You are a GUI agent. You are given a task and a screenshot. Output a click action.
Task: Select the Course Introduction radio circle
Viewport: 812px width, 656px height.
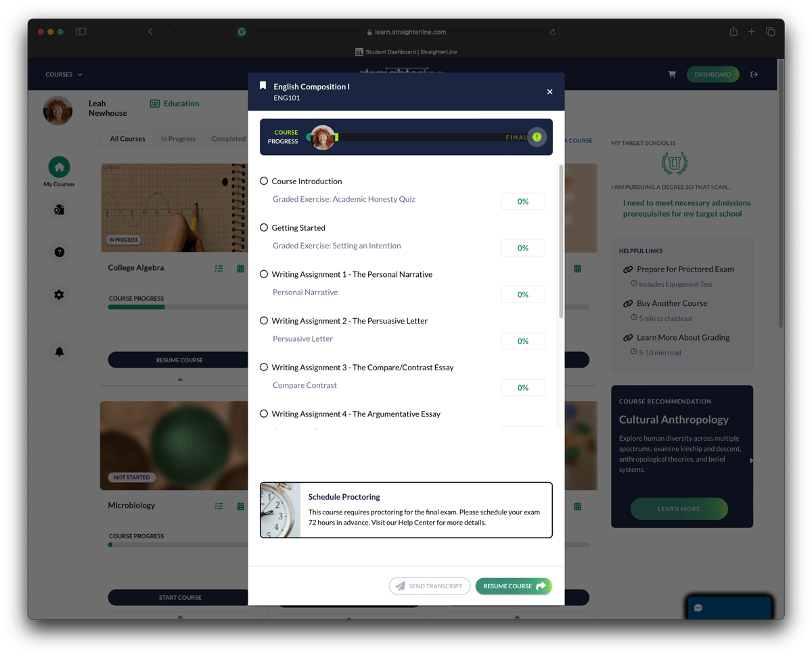pyautogui.click(x=264, y=181)
